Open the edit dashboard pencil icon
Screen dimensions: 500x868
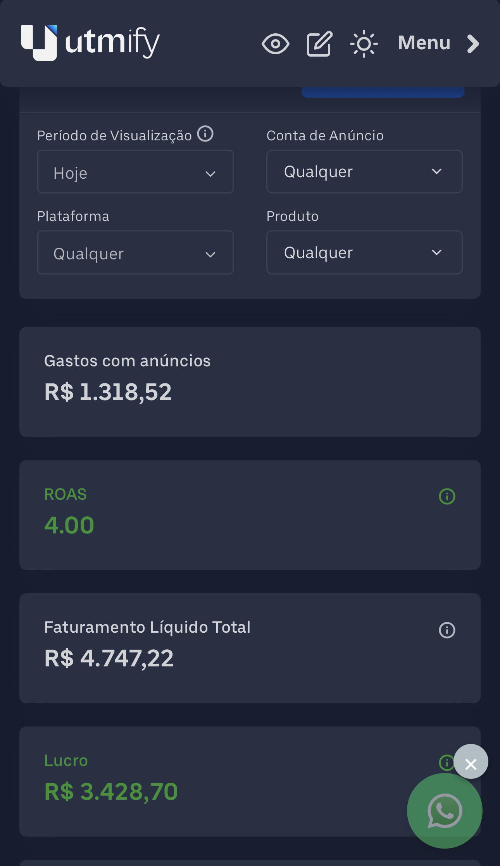click(x=319, y=44)
